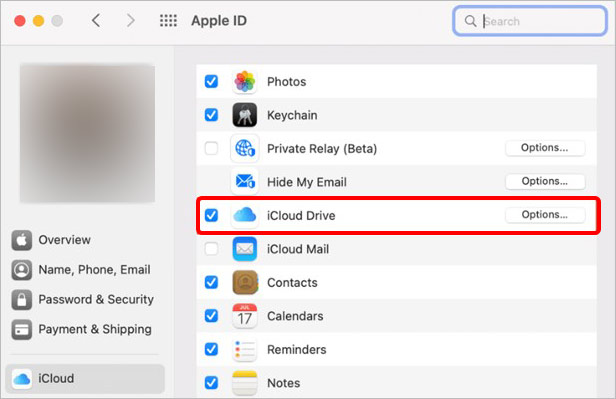Image resolution: width=616 pixels, height=399 pixels.
Task: Click the lock icon beside Password & Security
Action: point(22,300)
